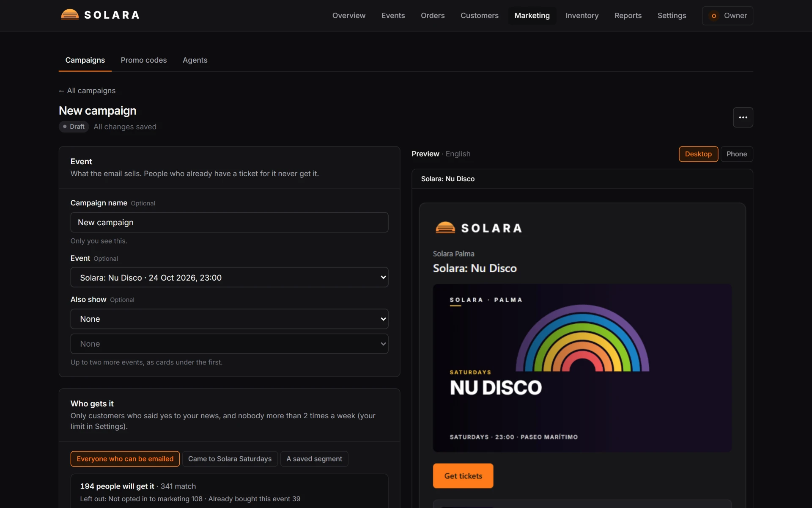Open Marketing in top navigation
Screen dimensions: 812x508
click(532, 16)
